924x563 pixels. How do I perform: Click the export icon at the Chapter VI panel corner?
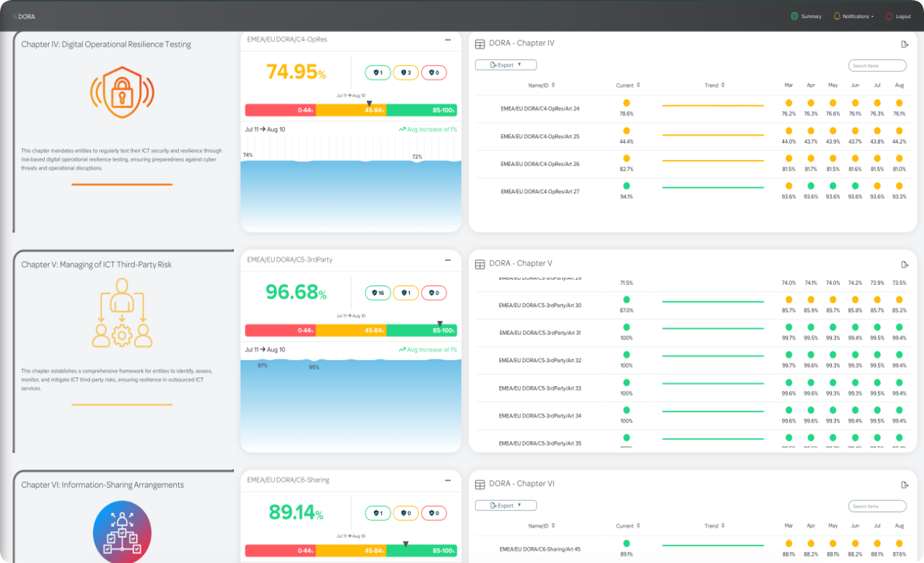point(905,484)
